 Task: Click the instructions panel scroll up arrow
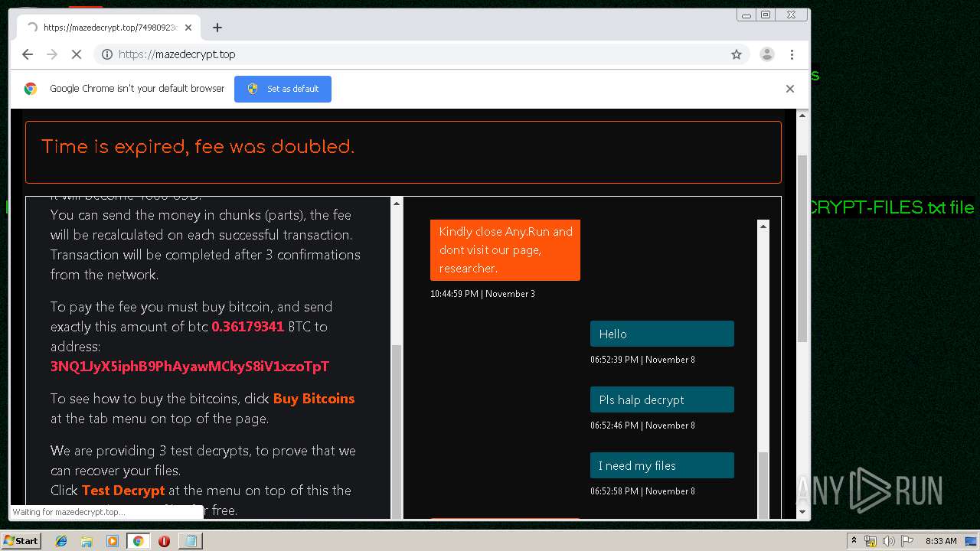click(x=397, y=203)
